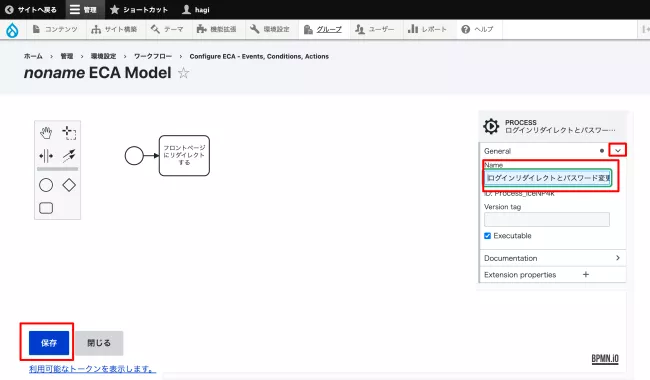
Task: Open the hagi user menu
Action: (196, 10)
